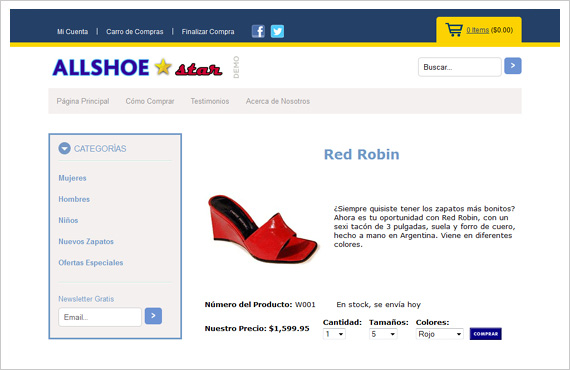Select the Mujeres category
The image size is (570, 370).
72,178
